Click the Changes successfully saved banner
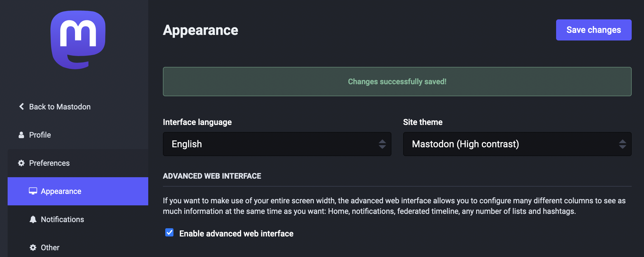 tap(397, 82)
